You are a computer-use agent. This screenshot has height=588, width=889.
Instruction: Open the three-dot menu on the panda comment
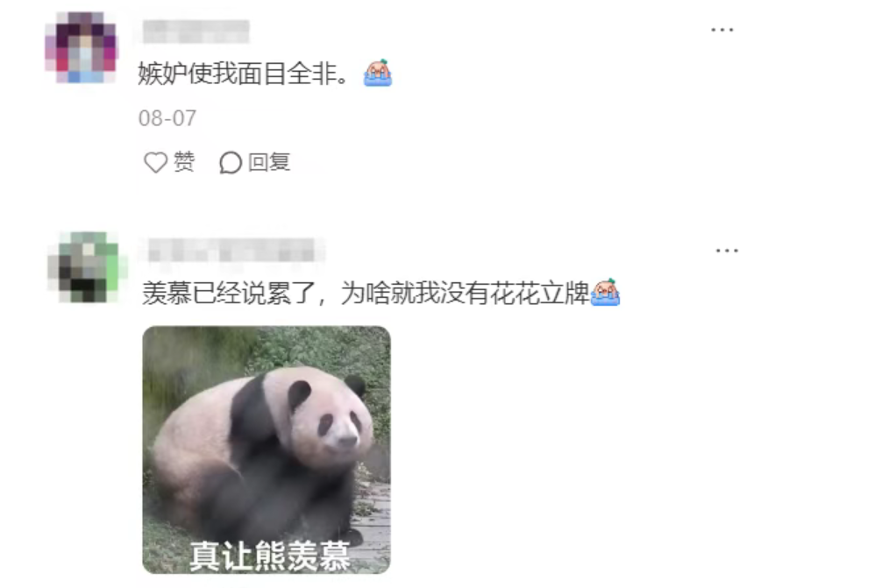tap(726, 251)
